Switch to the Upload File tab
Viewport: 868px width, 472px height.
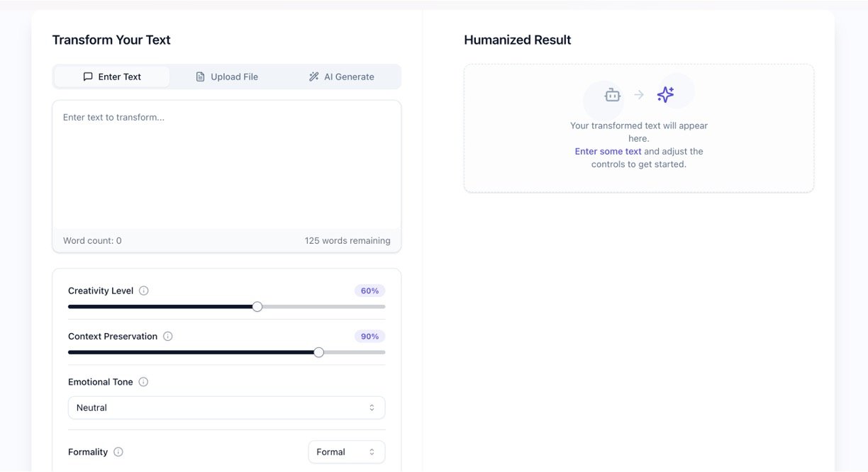point(227,77)
